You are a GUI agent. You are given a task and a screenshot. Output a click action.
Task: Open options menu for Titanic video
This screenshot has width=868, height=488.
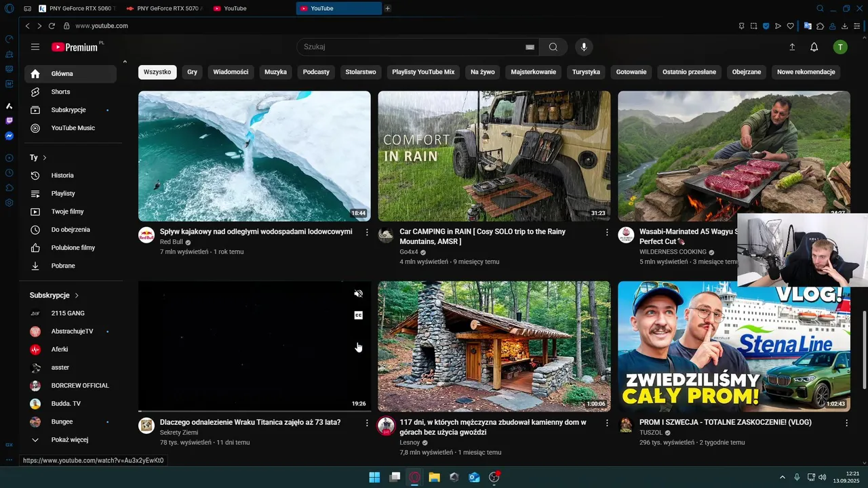pos(367,423)
